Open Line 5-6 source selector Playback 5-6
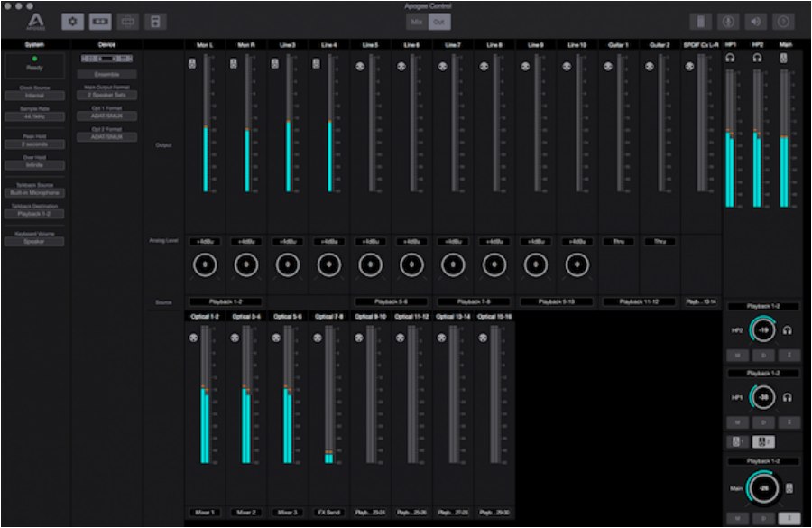 (391, 301)
